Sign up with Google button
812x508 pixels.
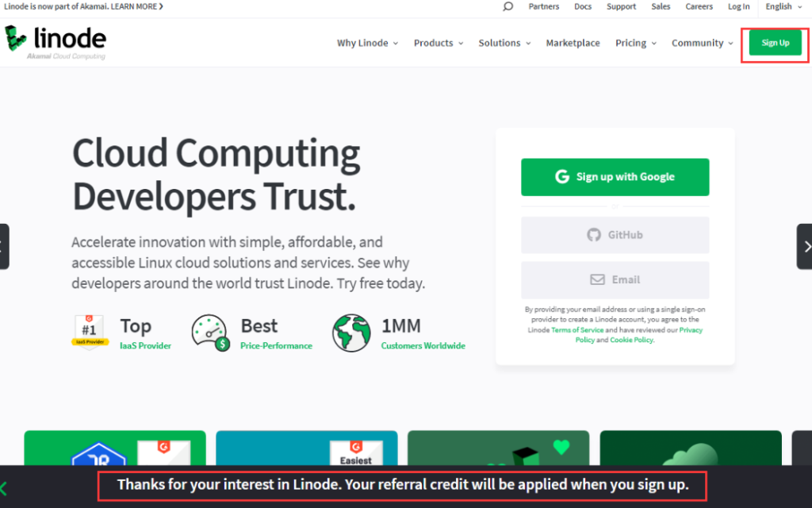coord(615,177)
